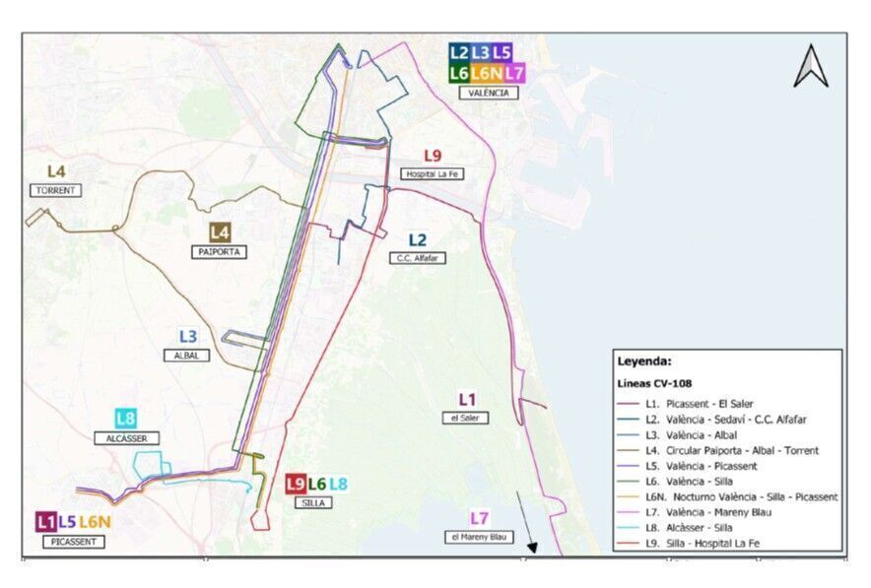Click the line color swatch for L9 in the legend
This screenshot has height=588, width=871.
(627, 544)
